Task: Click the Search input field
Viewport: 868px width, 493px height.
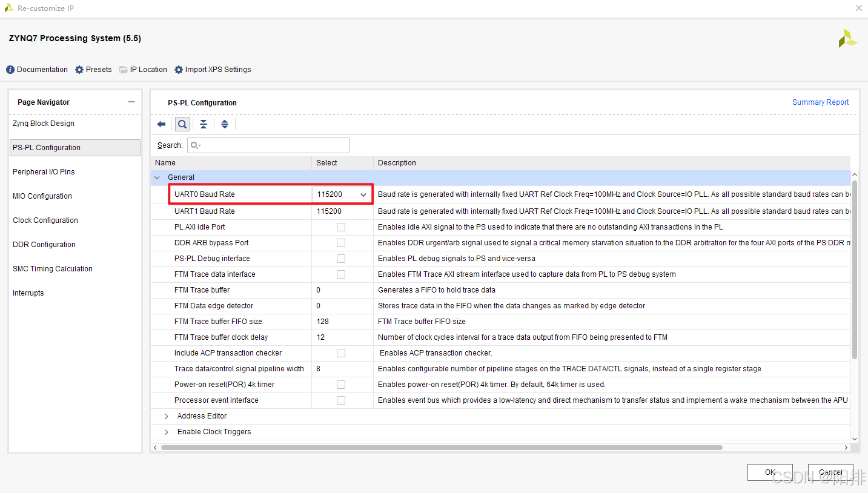Action: [x=268, y=145]
